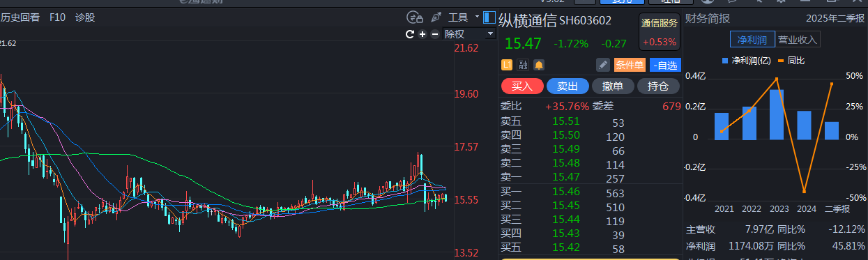868x260 pixels.
Task: Click the yellow L1 level icon
Action: (x=507, y=65)
